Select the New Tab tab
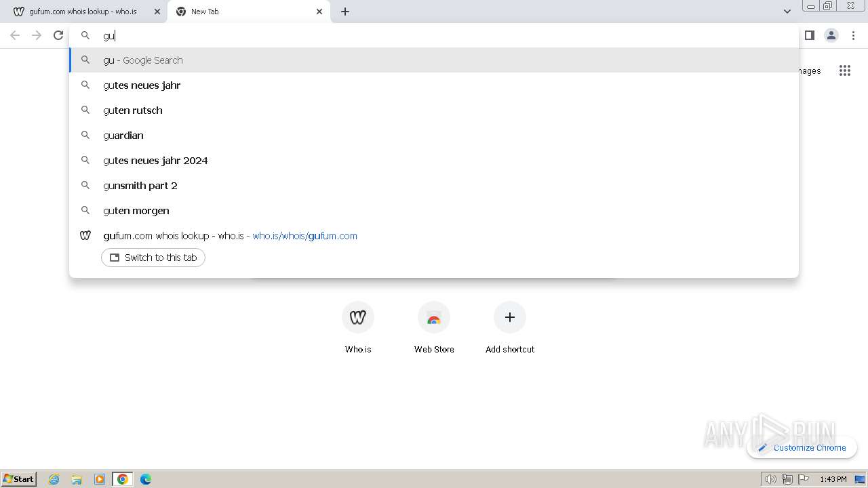The width and height of the screenshot is (868, 488). (x=248, y=12)
